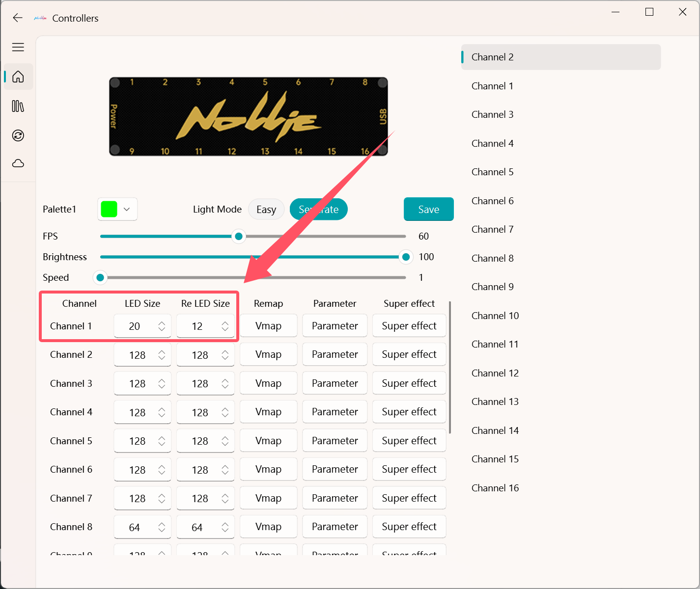Select Channel 5 in the right list
This screenshot has width=700, height=589.
[492, 172]
